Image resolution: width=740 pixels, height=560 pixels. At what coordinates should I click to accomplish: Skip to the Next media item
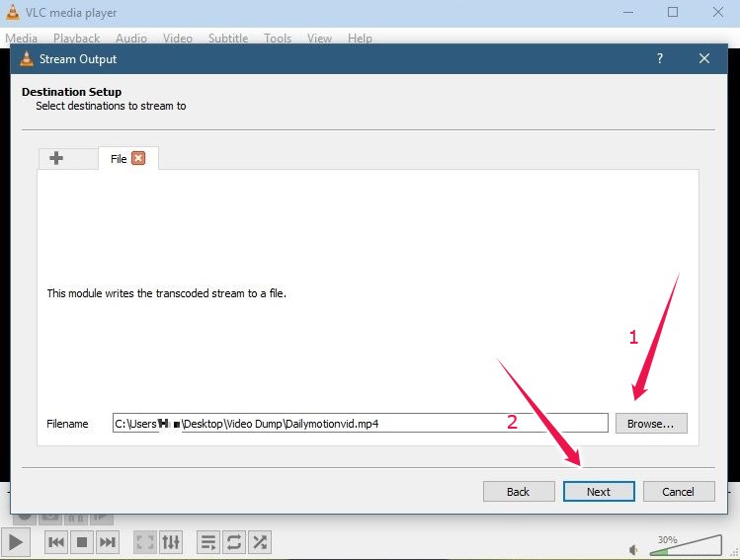(108, 542)
